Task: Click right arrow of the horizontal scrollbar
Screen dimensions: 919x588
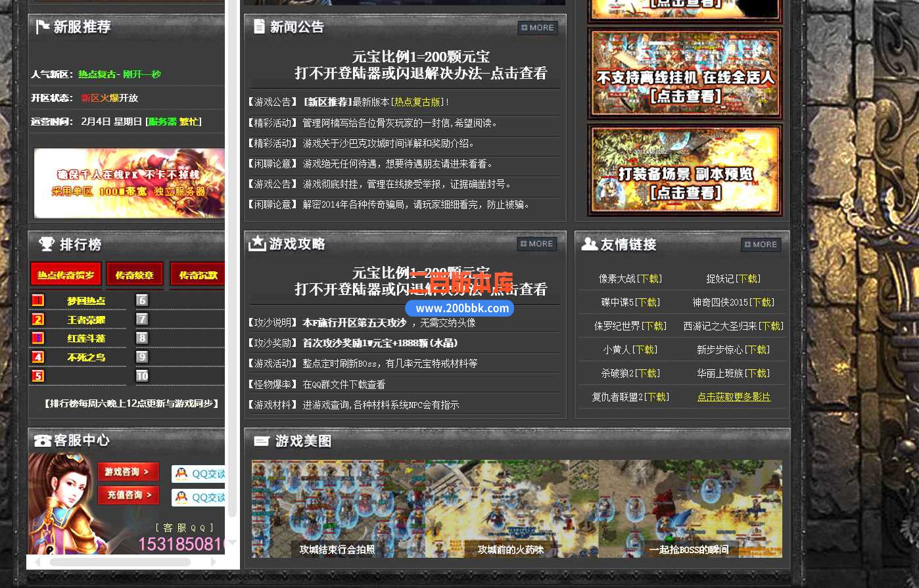Action: tap(213, 562)
